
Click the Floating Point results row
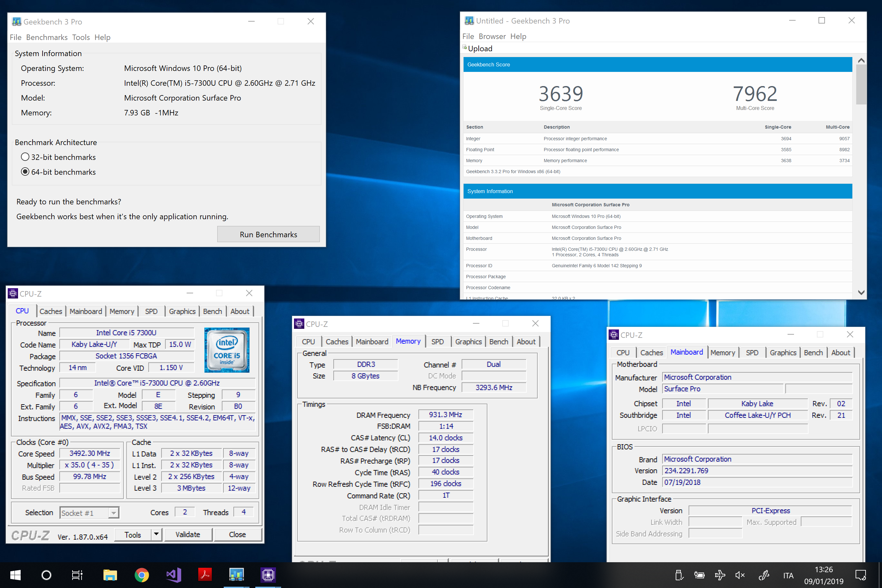[657, 149]
